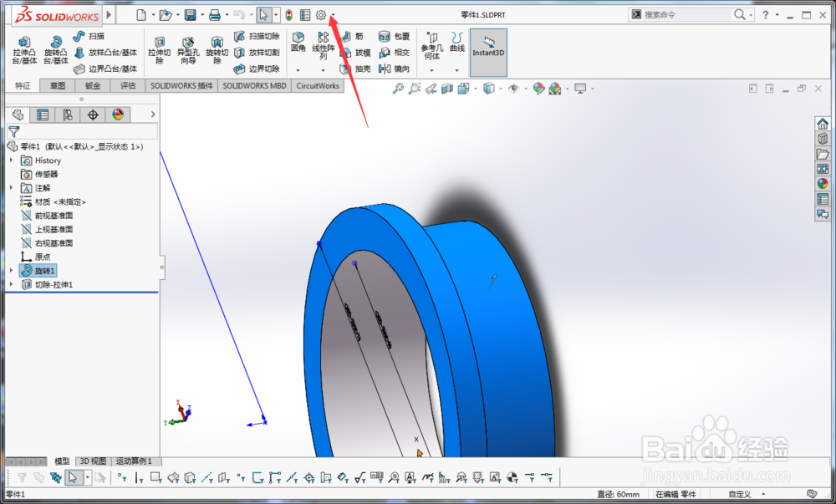The width and height of the screenshot is (836, 504).
Task: Select the 镜向 (Mirror) feature tool
Action: pyautogui.click(x=395, y=67)
